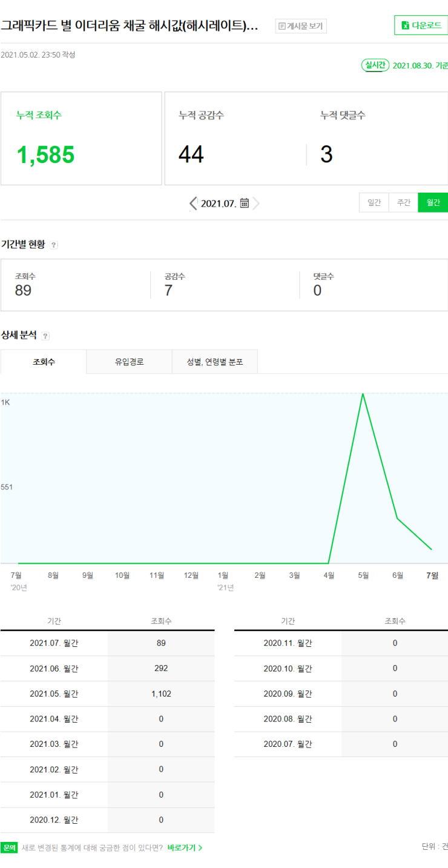This screenshot has height=868, width=448.
Task: Open help icon next to 상세 분석
Action: tap(45, 336)
